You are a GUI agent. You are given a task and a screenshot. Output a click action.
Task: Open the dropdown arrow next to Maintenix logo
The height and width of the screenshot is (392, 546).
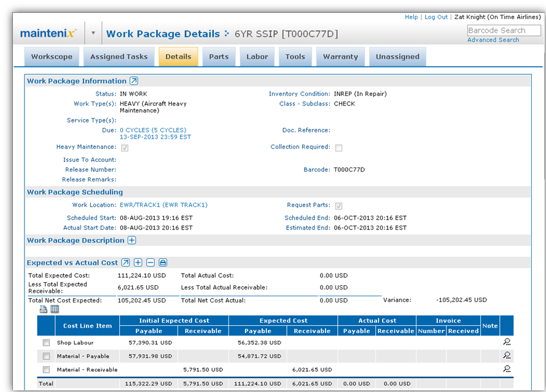(x=93, y=34)
